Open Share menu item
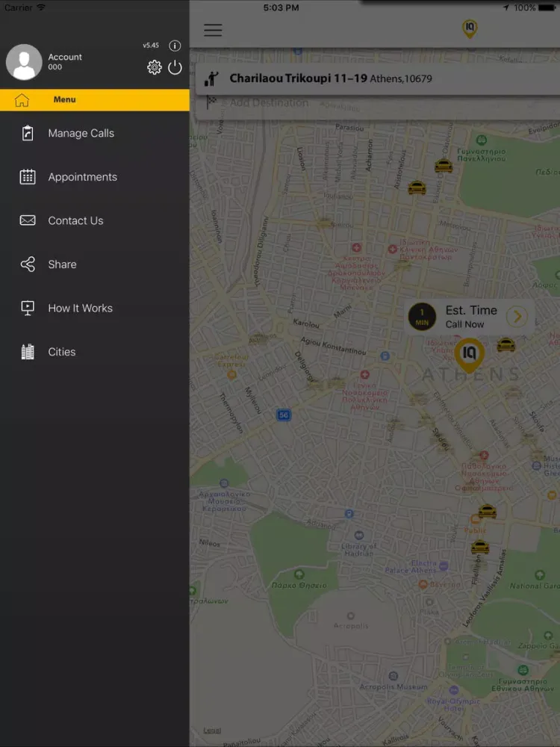 click(95, 264)
